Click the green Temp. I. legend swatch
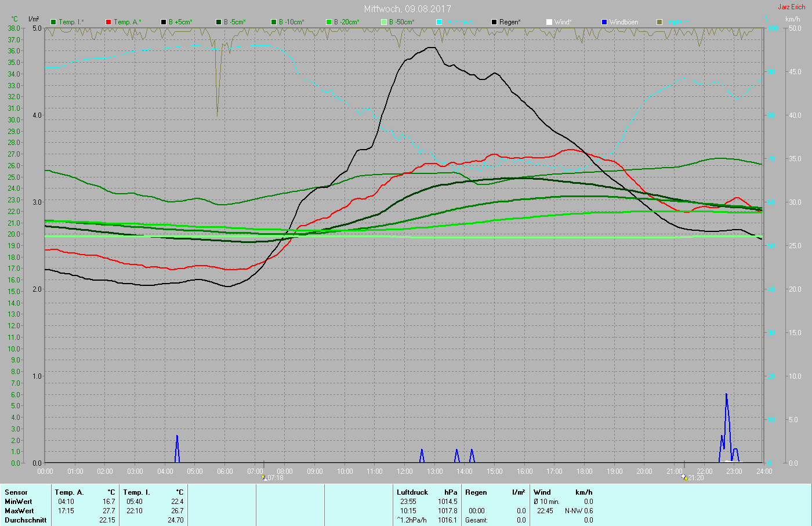 click(54, 22)
